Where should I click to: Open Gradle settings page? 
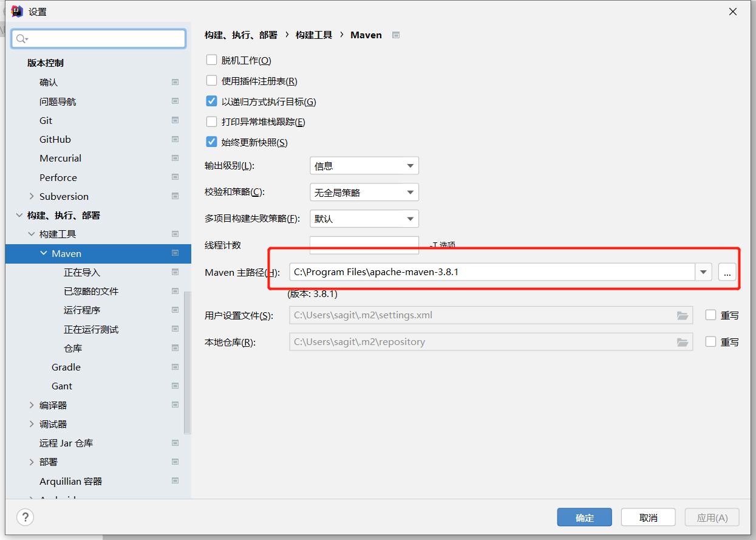tap(66, 367)
